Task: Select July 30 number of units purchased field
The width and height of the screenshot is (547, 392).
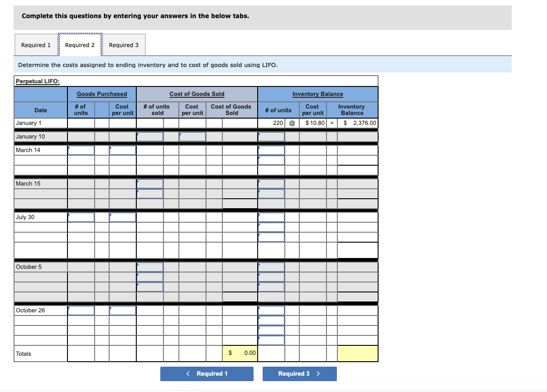Action: click(x=81, y=217)
